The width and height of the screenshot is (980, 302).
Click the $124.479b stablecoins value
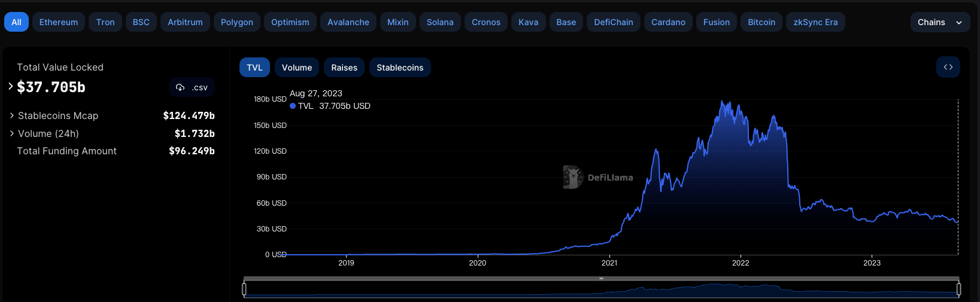click(x=189, y=115)
